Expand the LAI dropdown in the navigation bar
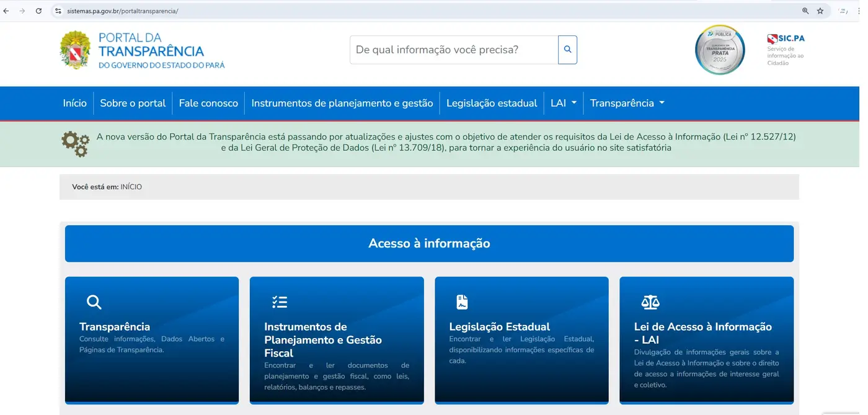This screenshot has height=415, width=868. tap(564, 103)
